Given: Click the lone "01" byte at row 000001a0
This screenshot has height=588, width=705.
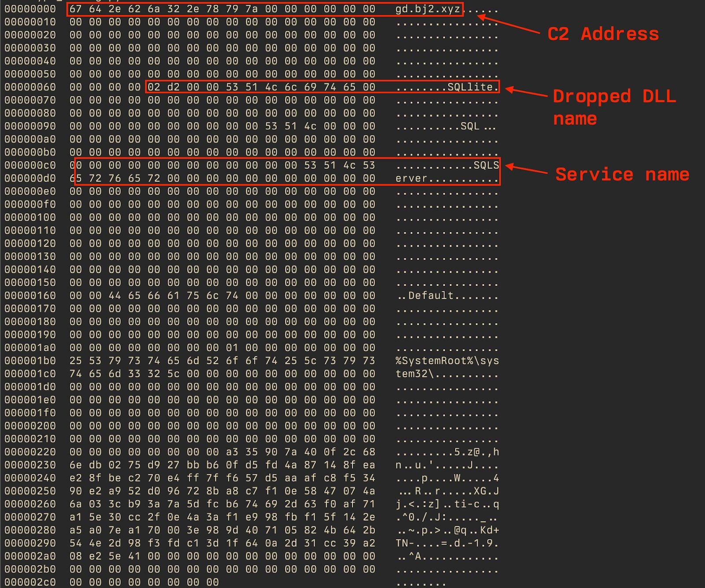Looking at the screenshot, I should 232,348.
